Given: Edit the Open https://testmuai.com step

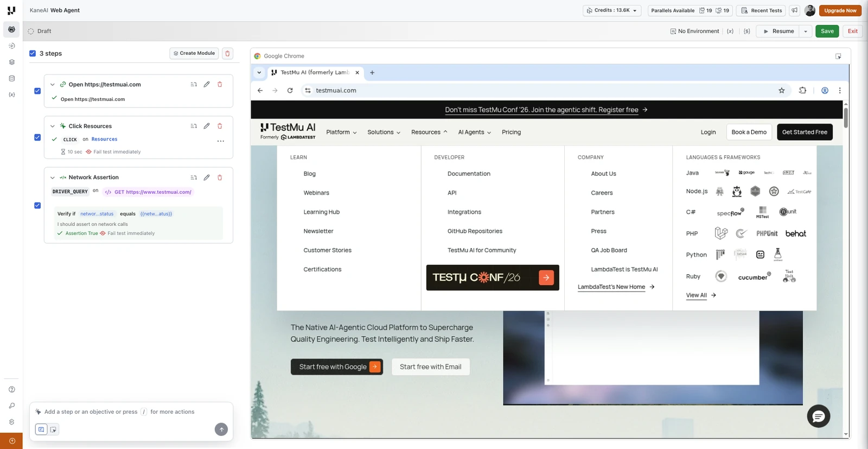Looking at the screenshot, I should click(207, 84).
